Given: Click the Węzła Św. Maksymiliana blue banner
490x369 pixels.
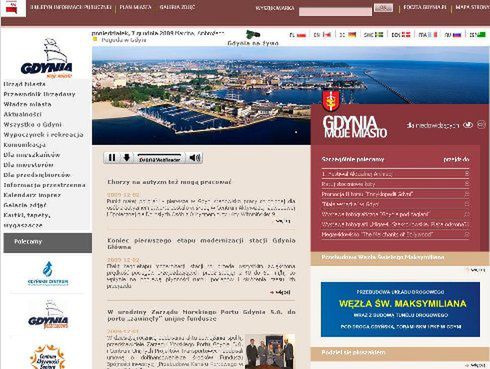Looking at the screenshot, I should pyautogui.click(x=400, y=309).
